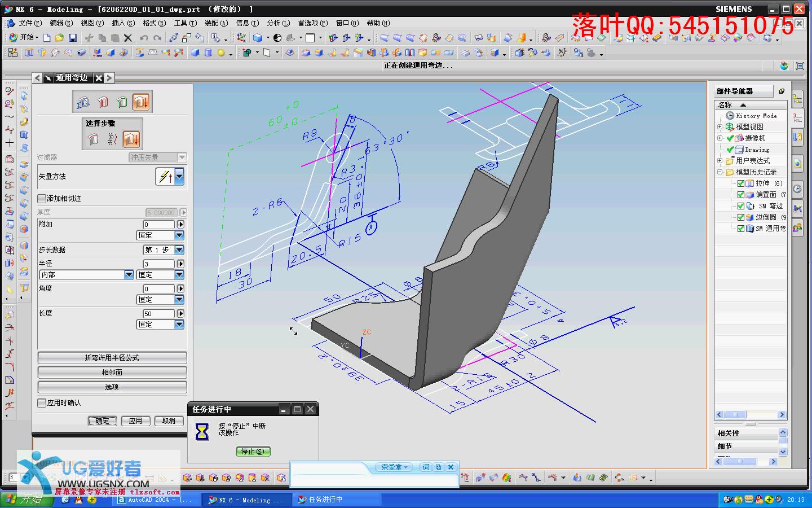Select the first blue bend type icon

(x=83, y=102)
